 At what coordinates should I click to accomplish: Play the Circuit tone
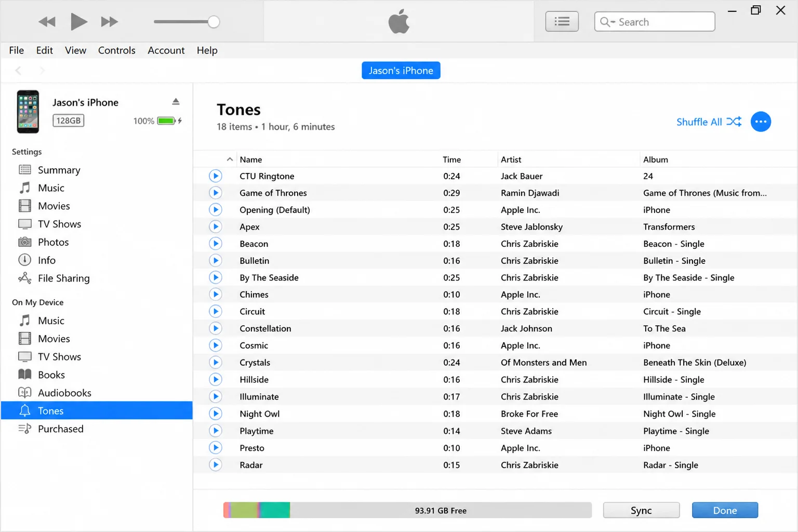coord(216,312)
